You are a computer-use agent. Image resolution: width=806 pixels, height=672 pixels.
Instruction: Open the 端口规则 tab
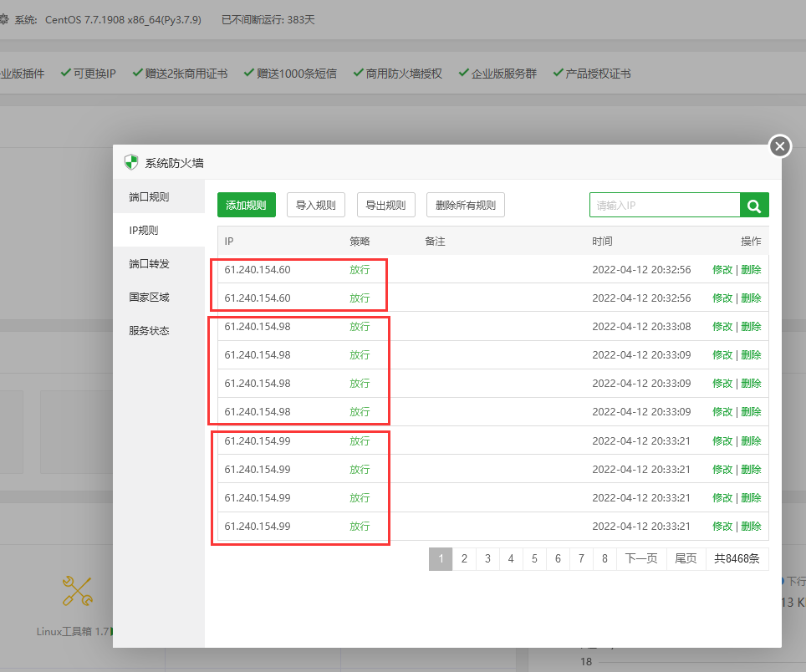coord(159,196)
